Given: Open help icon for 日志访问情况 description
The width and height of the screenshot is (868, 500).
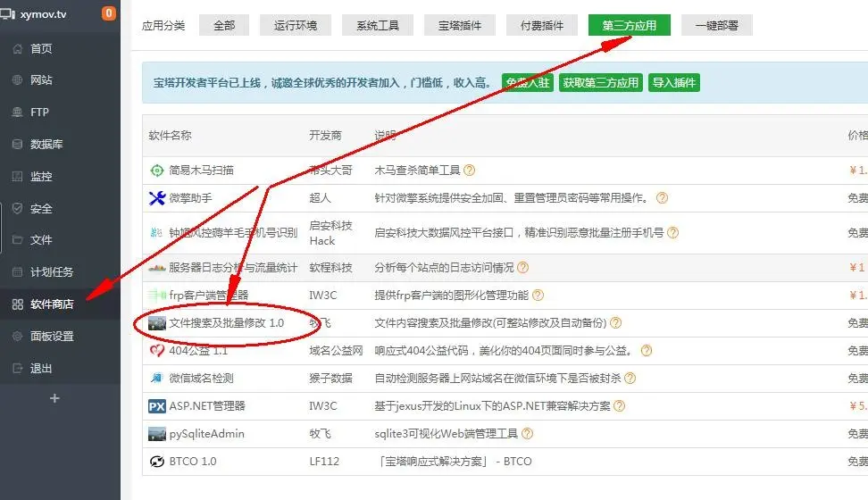Looking at the screenshot, I should (x=522, y=268).
